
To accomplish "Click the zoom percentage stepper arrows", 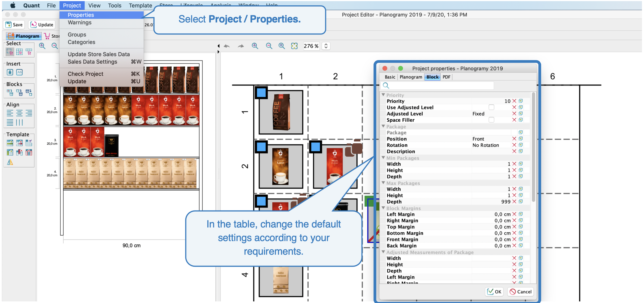I will (x=326, y=46).
